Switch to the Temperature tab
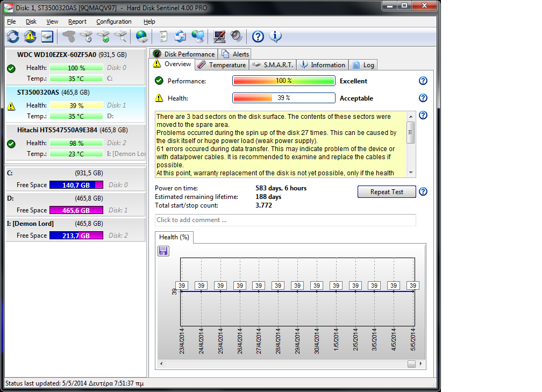The width and height of the screenshot is (542, 392). [x=222, y=65]
